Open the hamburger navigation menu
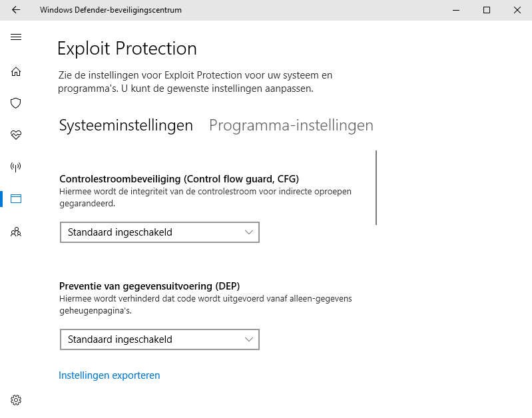 coord(16,37)
